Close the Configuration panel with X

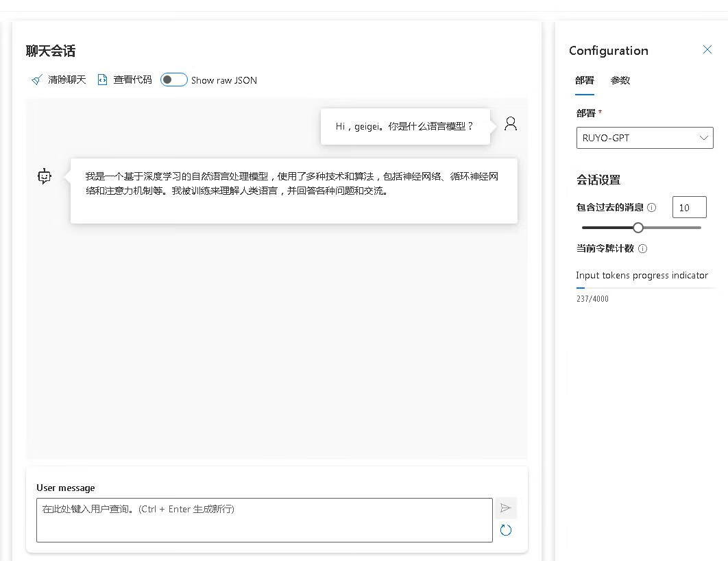[707, 50]
